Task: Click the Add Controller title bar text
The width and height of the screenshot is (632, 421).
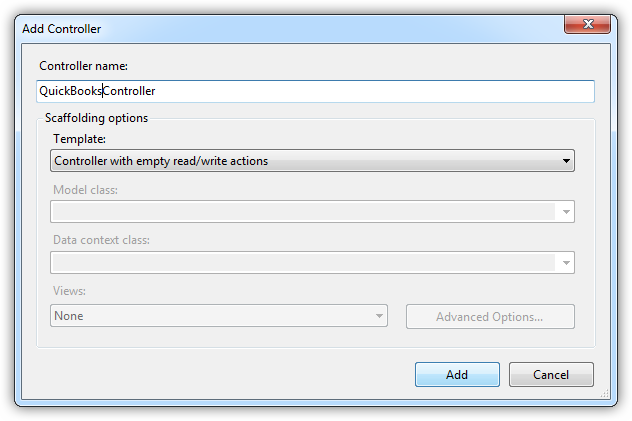Action: coord(61,29)
